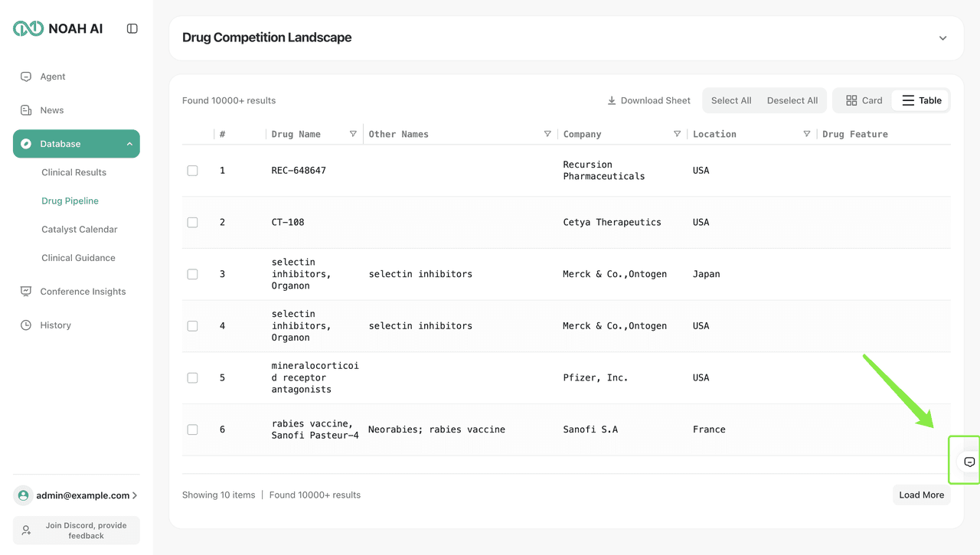Open Catalyst Calendar from the sidebar
Image resolution: width=980 pixels, height=555 pixels.
pos(79,229)
